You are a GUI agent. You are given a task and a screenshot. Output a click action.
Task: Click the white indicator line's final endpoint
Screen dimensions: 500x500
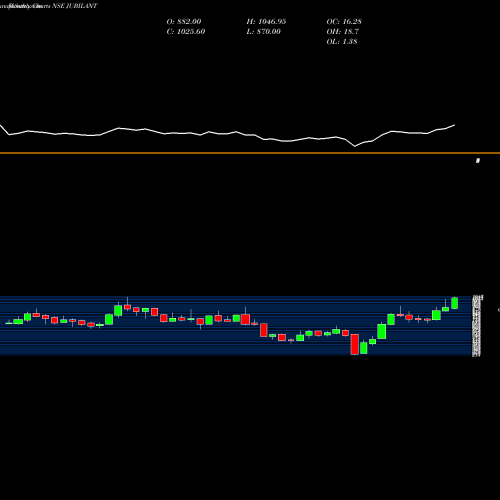pyautogui.click(x=455, y=125)
